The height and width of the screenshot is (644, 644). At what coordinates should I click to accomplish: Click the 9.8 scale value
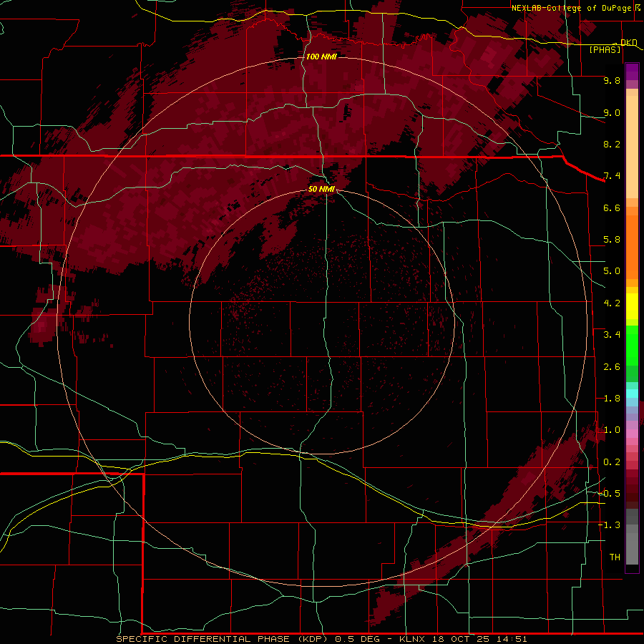(612, 80)
